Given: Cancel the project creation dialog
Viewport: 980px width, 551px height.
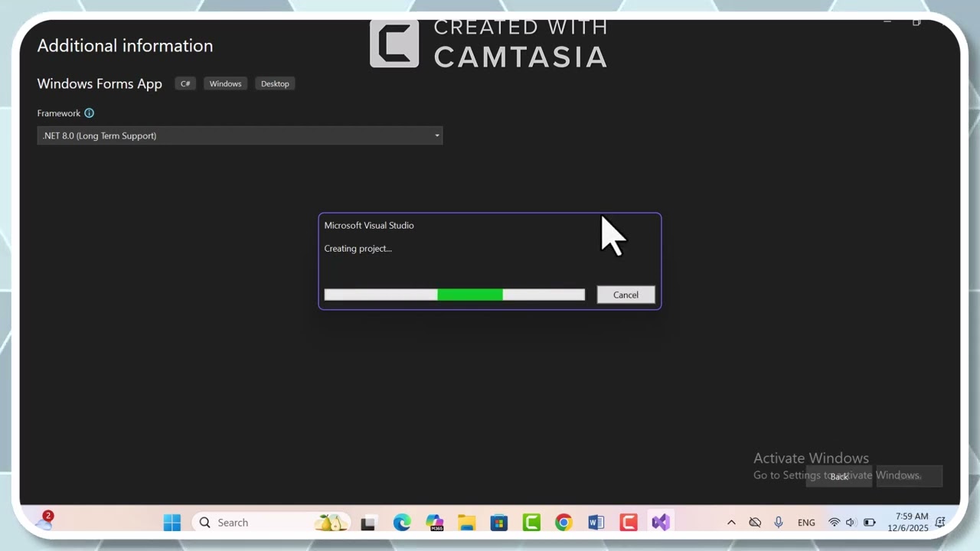Looking at the screenshot, I should click(626, 295).
